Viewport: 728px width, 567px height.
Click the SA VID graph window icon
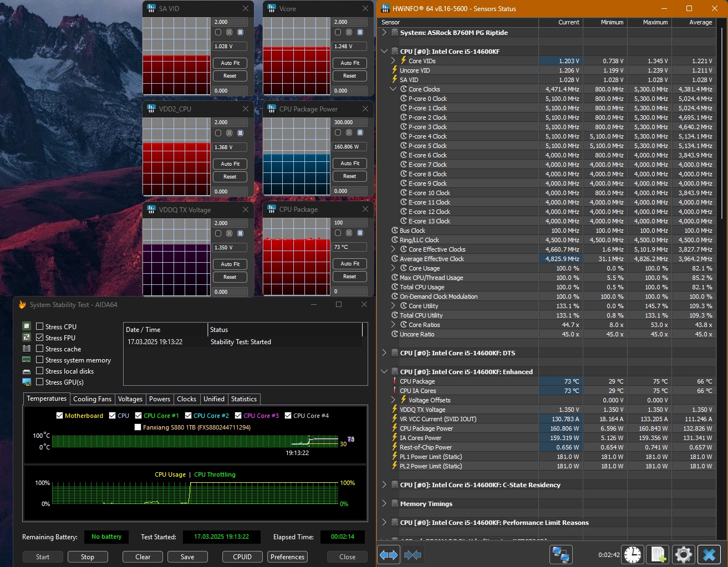(151, 9)
